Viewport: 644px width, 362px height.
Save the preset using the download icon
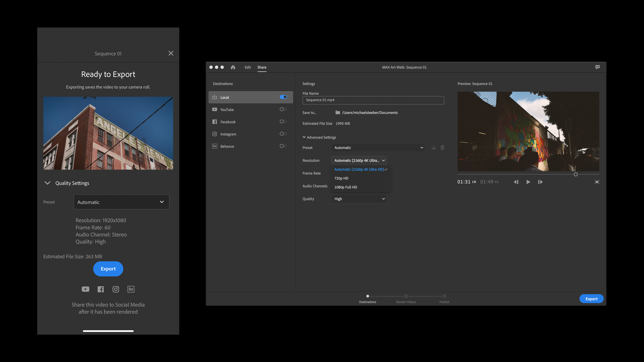coord(433,147)
